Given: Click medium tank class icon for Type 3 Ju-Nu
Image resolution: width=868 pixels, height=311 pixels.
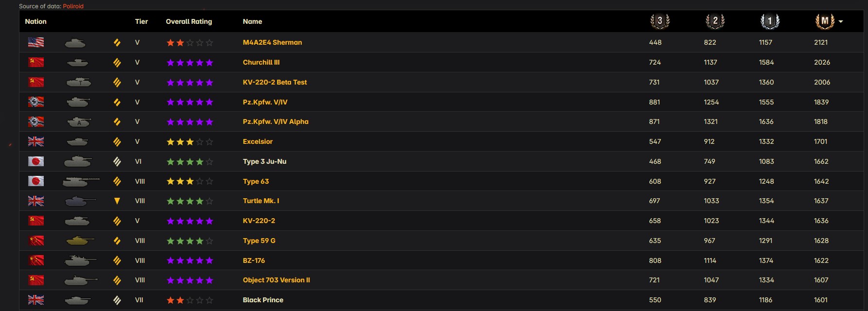Looking at the screenshot, I should pos(117,161).
